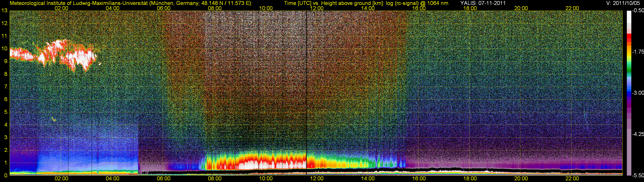This screenshot has height=182, width=644.
Task: Click the 'Meteorological Institute of Ludwig-Maximilians-Universität' title text
Action: (x=79, y=3)
